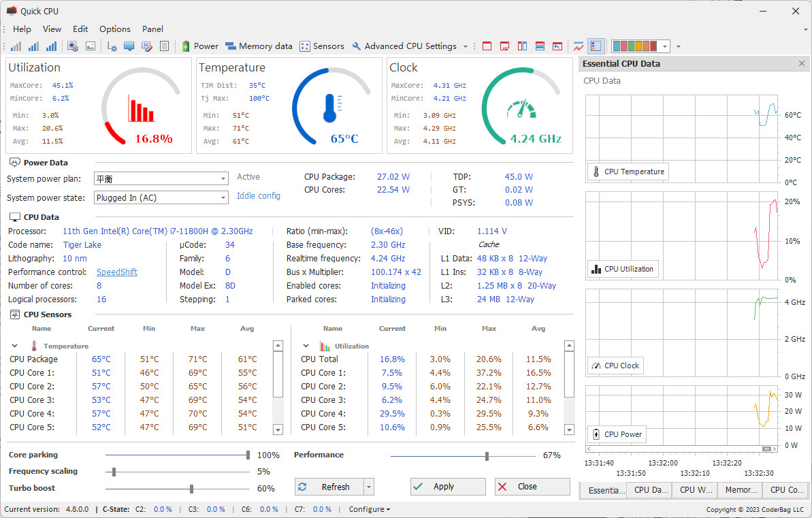Open Memory data from the toolbar

pyautogui.click(x=259, y=46)
